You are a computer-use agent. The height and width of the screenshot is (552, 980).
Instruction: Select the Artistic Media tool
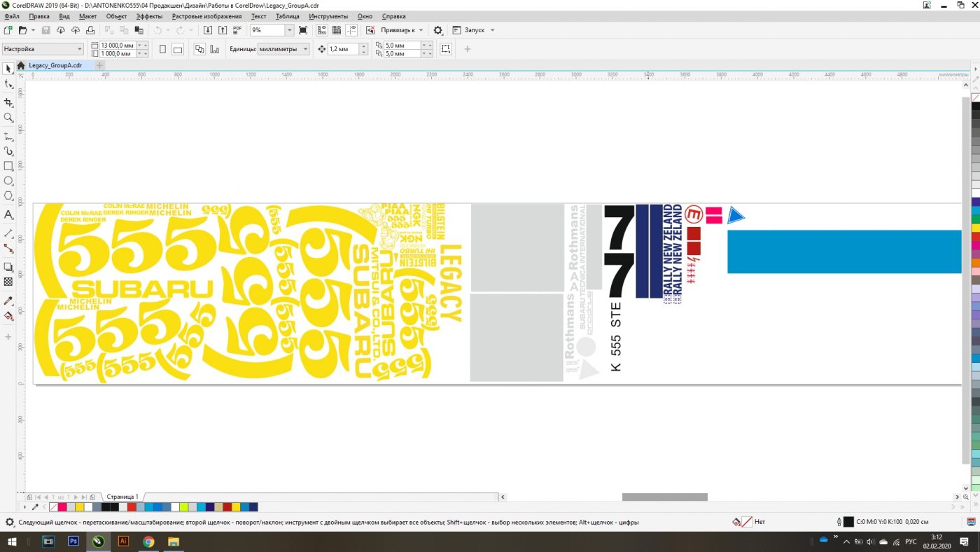[x=8, y=151]
